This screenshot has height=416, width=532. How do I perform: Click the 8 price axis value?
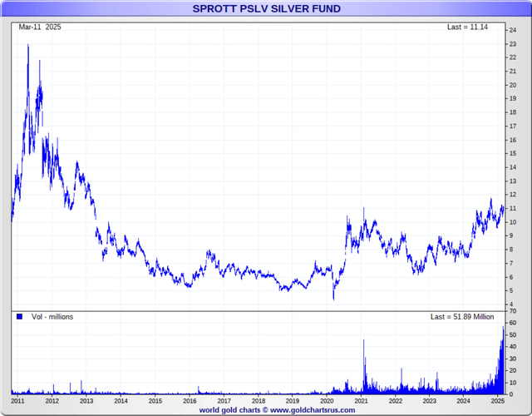click(511, 250)
